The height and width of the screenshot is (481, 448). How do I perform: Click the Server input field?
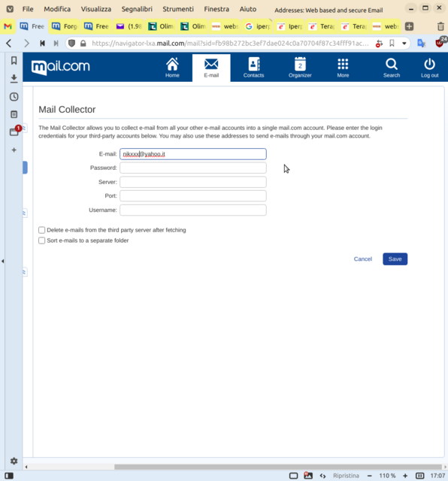(x=193, y=182)
